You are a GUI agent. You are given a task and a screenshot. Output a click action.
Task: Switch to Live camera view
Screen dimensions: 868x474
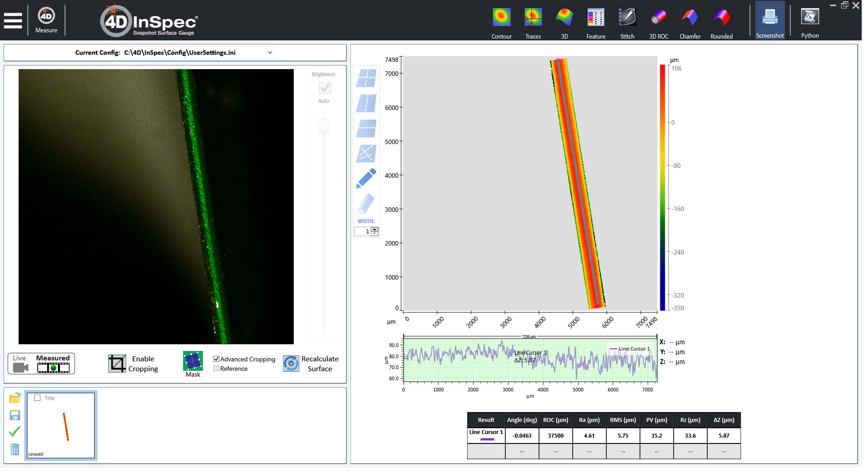(x=20, y=364)
